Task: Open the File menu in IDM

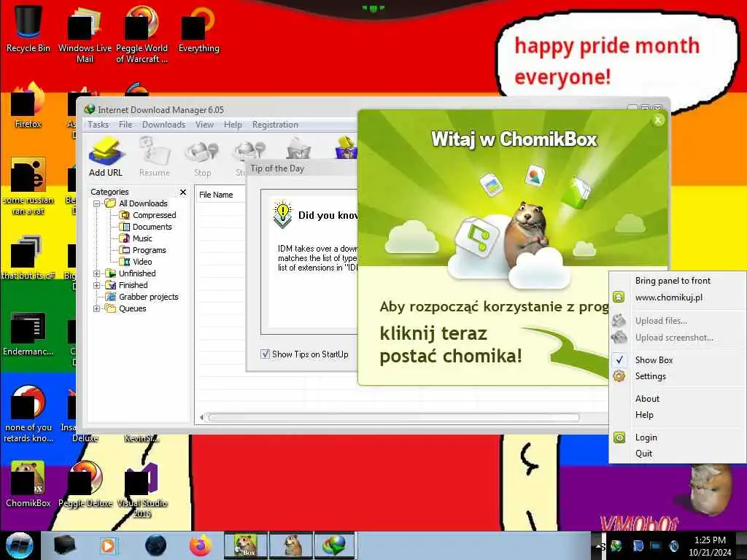Action: 125,125
